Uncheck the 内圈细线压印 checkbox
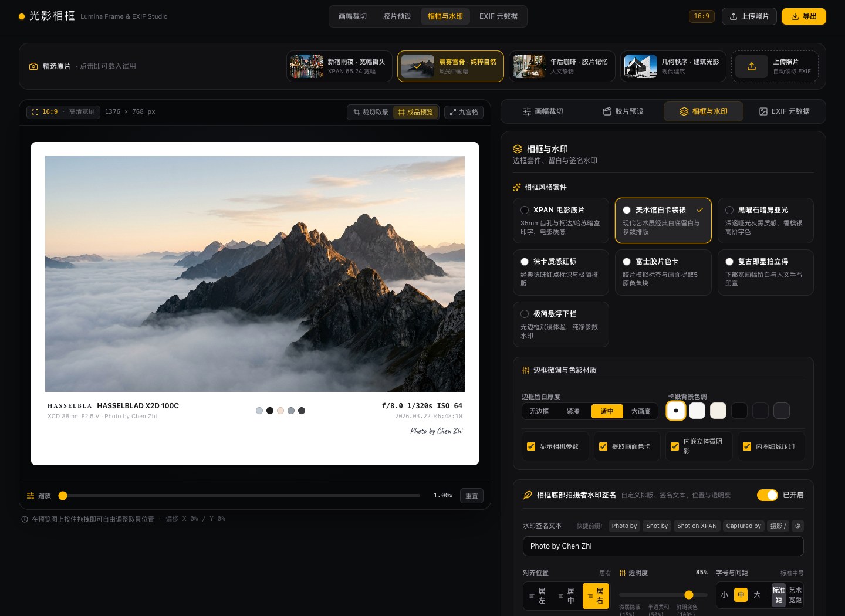Image resolution: width=845 pixels, height=616 pixels. (x=747, y=446)
